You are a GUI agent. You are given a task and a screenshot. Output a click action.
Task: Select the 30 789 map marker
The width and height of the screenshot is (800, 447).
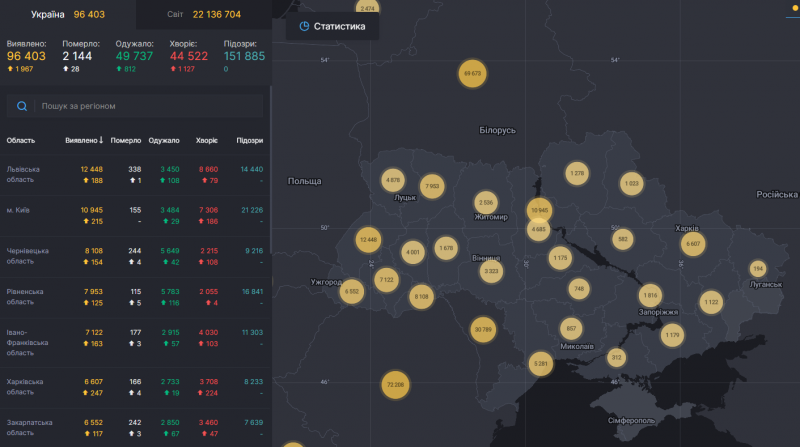pyautogui.click(x=483, y=329)
